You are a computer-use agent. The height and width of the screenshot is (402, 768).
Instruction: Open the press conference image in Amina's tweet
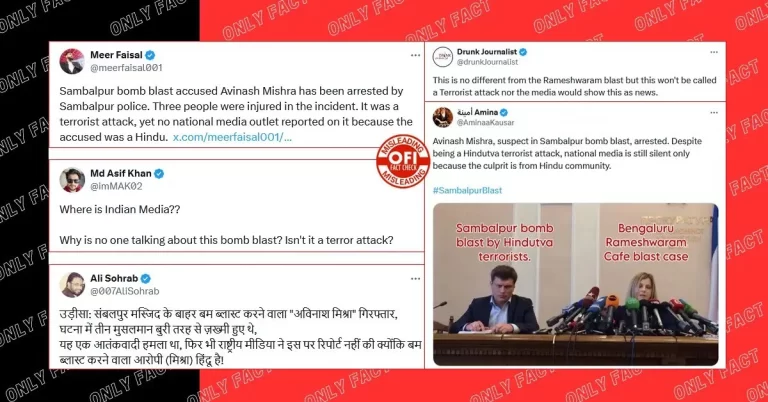[576, 284]
